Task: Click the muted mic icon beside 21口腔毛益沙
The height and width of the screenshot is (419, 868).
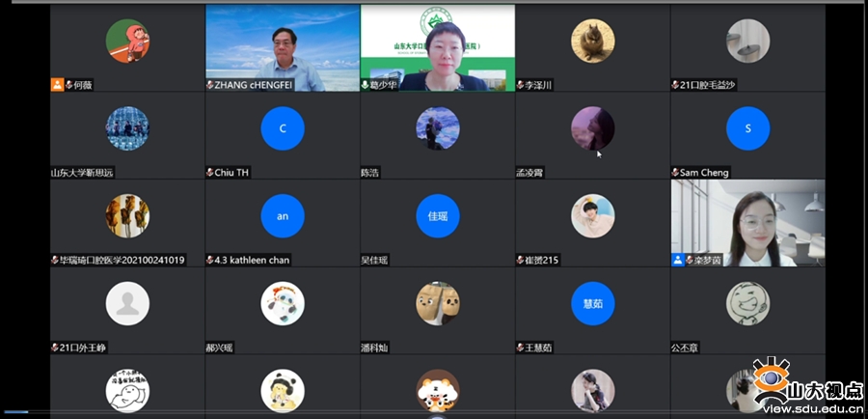Action: [675, 85]
